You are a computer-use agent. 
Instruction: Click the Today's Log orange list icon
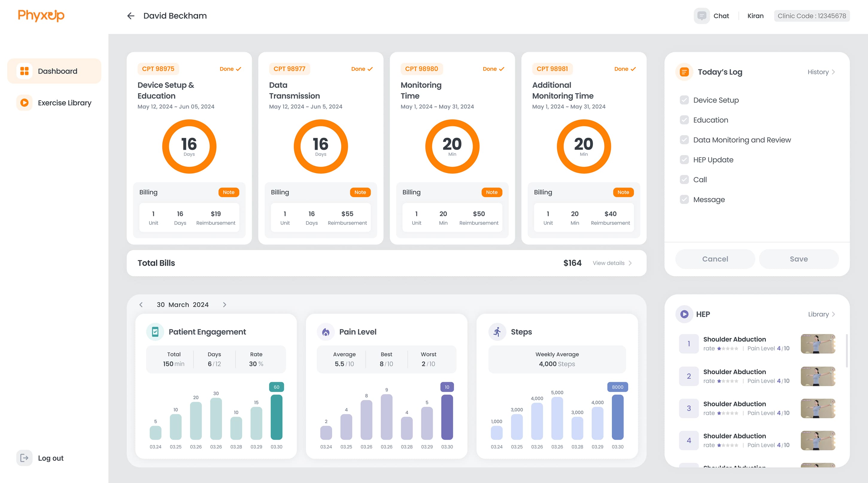(684, 72)
